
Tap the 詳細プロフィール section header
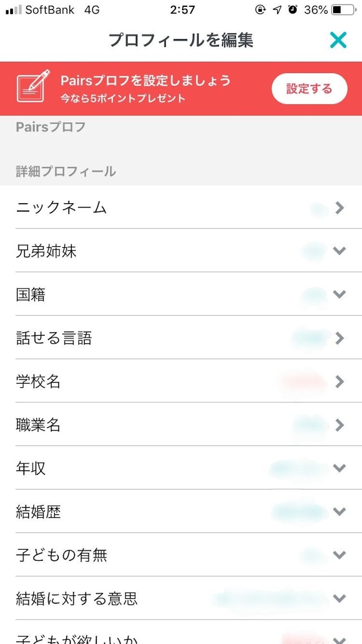[x=64, y=171]
